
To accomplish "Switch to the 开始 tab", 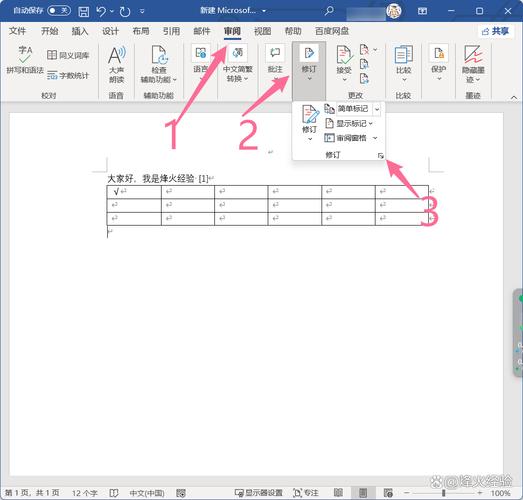I will coord(49,31).
